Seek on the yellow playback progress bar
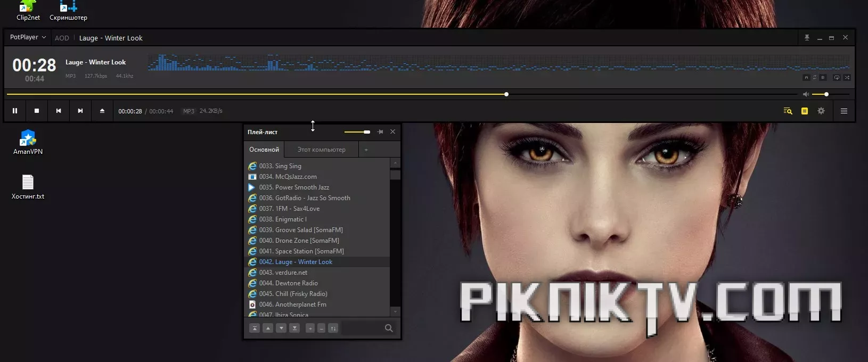The height and width of the screenshot is (362, 868). point(403,94)
